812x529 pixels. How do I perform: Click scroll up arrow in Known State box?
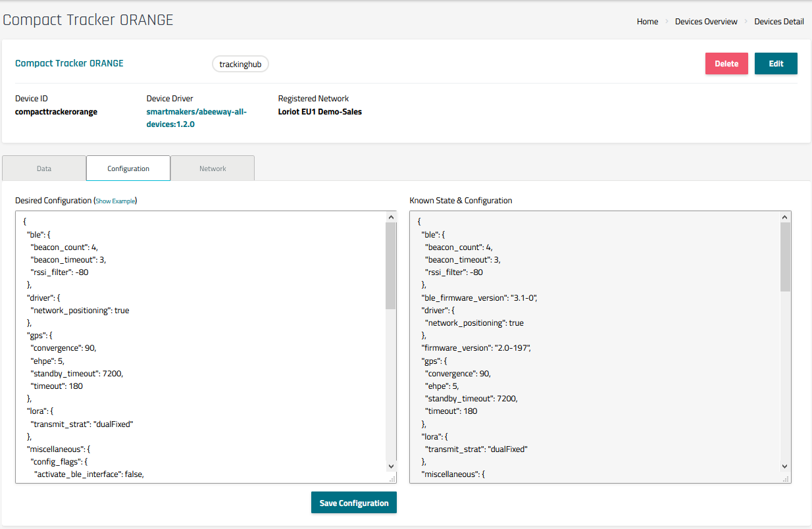tap(785, 217)
